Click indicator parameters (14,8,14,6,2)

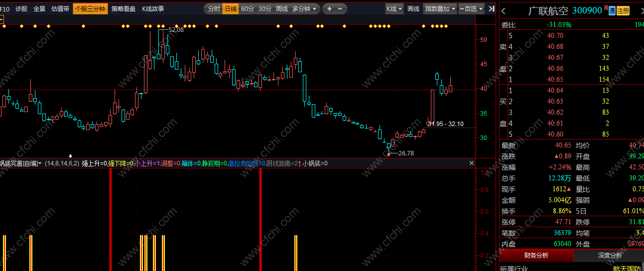coord(62,163)
